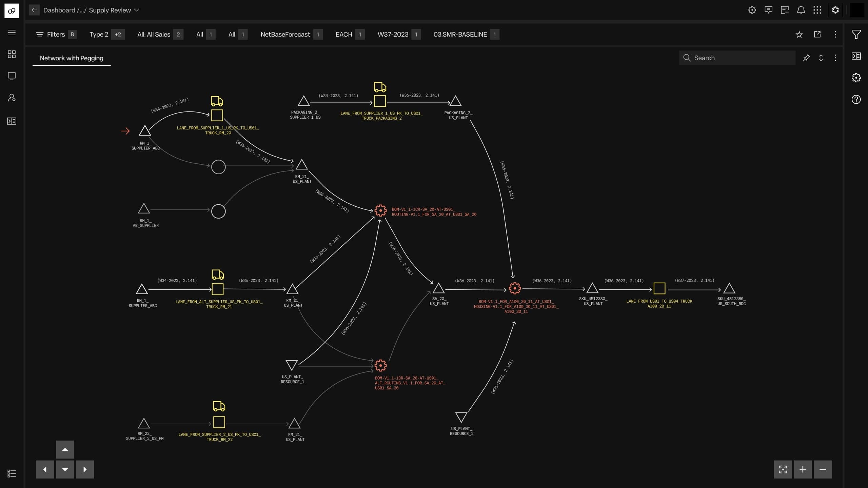
Task: Expand the Supply Review breadcrumb dropdown
Action: pyautogui.click(x=137, y=10)
